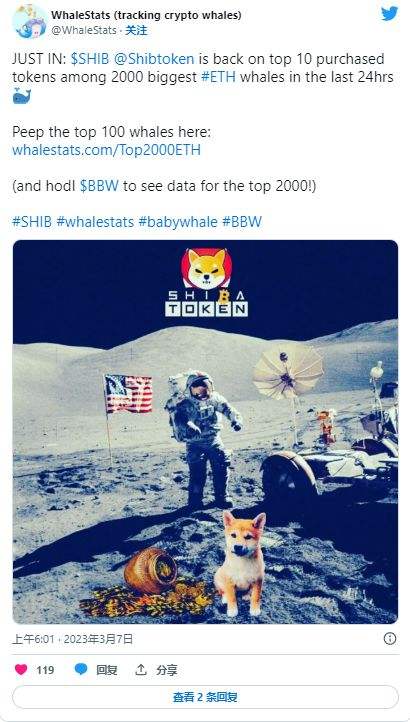The height and width of the screenshot is (722, 410).
Task: View the 2 replies button
Action: (x=205, y=697)
